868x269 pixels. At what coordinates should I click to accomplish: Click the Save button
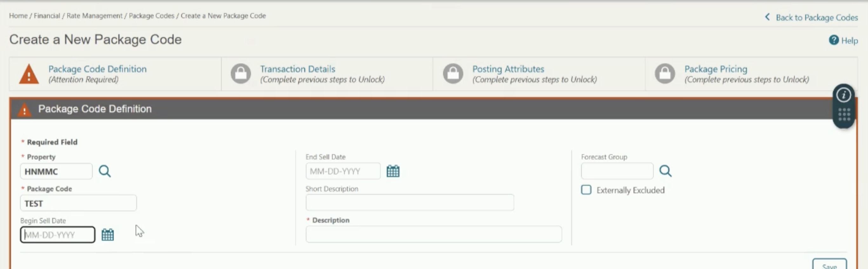(x=829, y=264)
